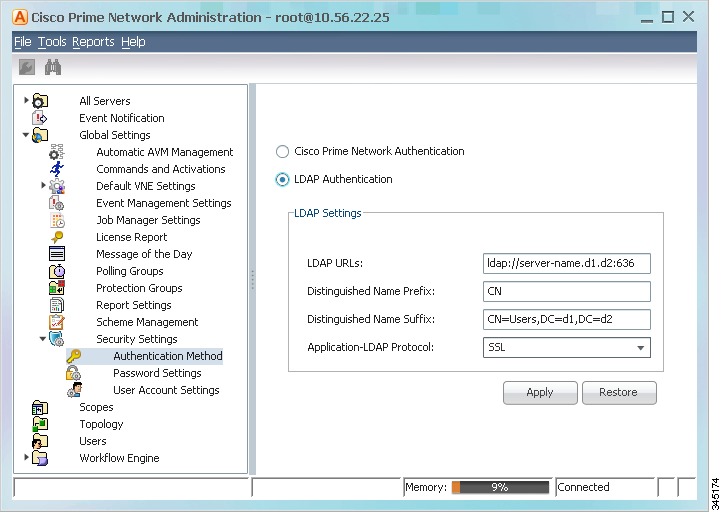Click the Security Settings shield icon
Screen dimensions: 721x512
pos(57,339)
